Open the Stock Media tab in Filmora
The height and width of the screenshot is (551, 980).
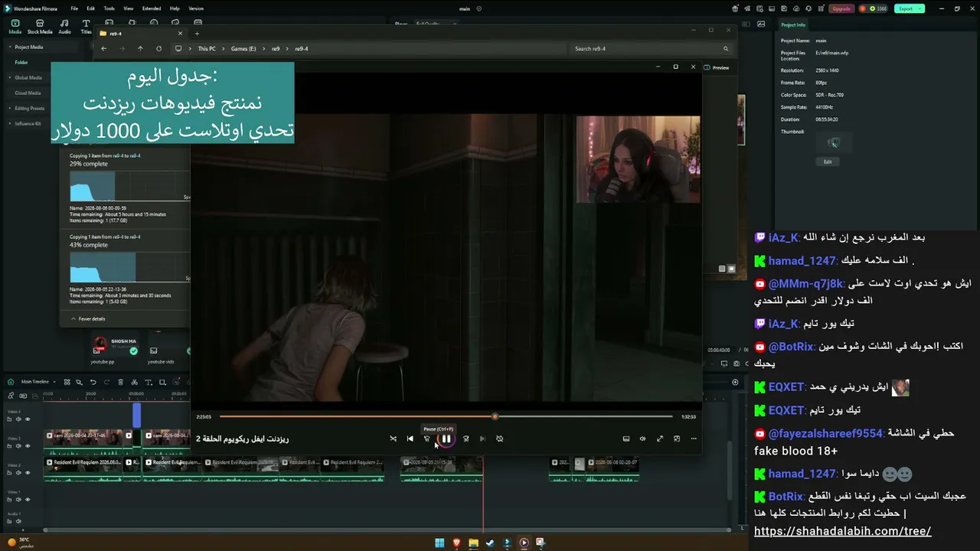(x=40, y=28)
